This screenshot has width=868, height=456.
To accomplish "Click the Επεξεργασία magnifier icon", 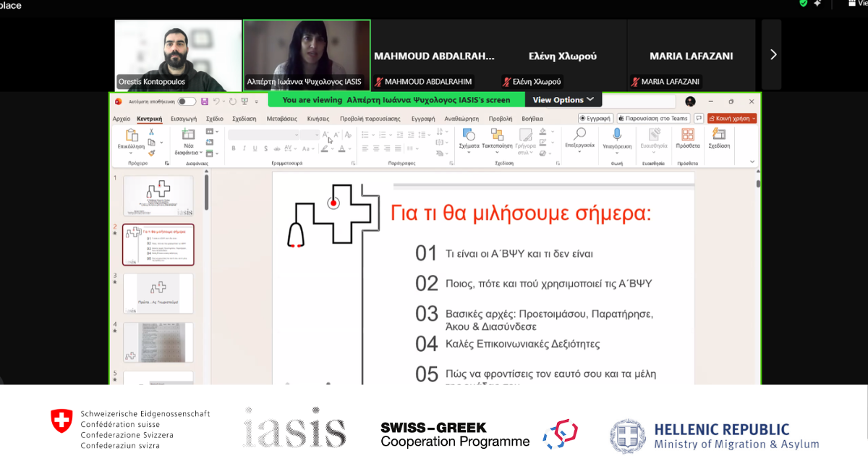I will click(579, 135).
